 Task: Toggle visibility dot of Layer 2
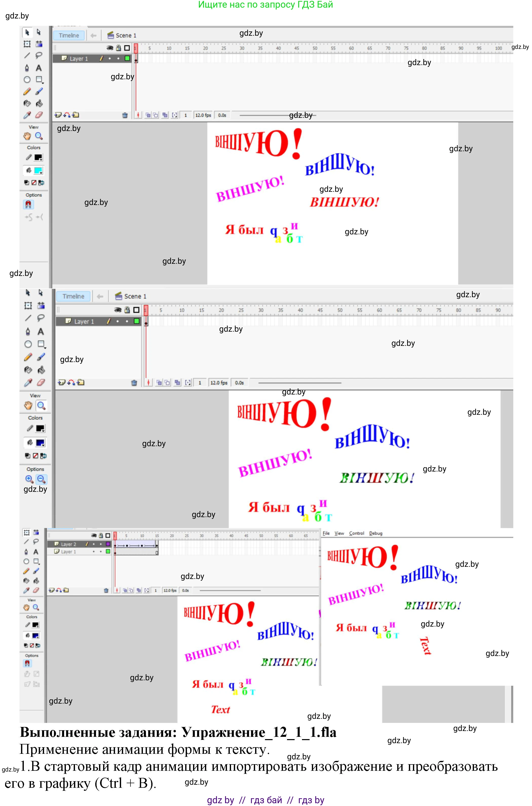click(x=94, y=544)
